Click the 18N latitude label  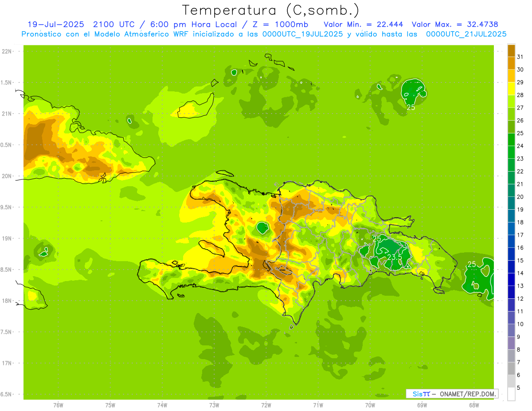[x=8, y=301]
